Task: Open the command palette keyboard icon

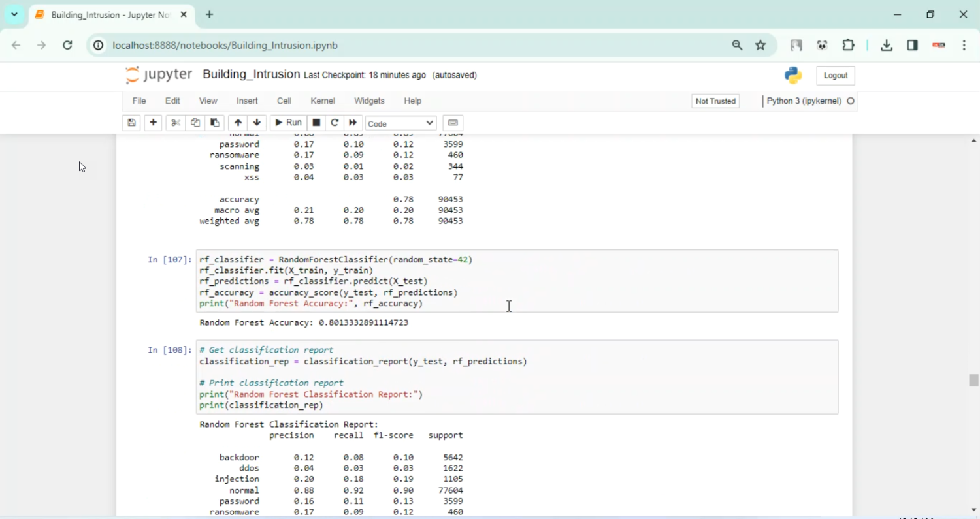Action: (453, 123)
